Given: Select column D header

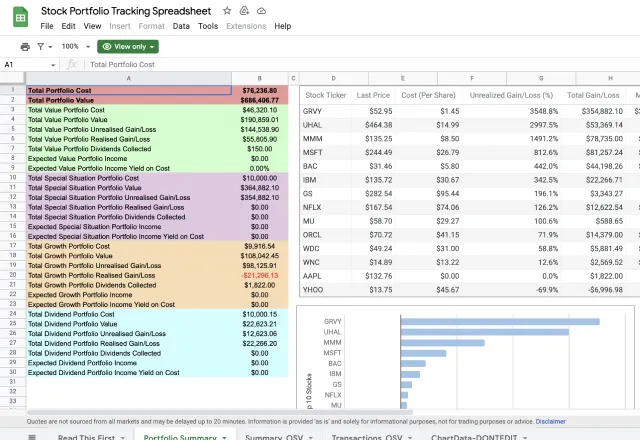Looking at the screenshot, I should pyautogui.click(x=333, y=78).
